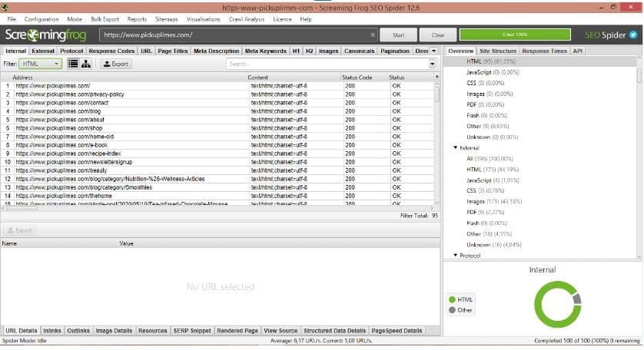The height and width of the screenshot is (350, 644).
Task: Click the Clear button
Action: click(x=438, y=35)
